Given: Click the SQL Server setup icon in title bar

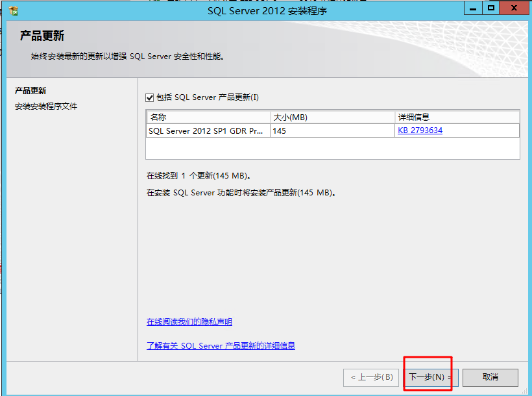Looking at the screenshot, I should click(14, 11).
